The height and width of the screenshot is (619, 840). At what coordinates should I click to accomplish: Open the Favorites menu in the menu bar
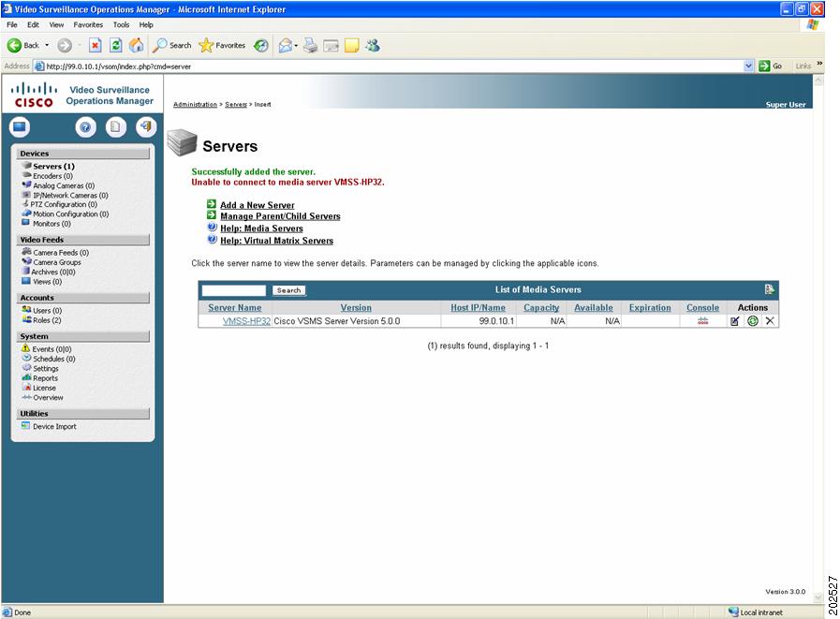88,24
